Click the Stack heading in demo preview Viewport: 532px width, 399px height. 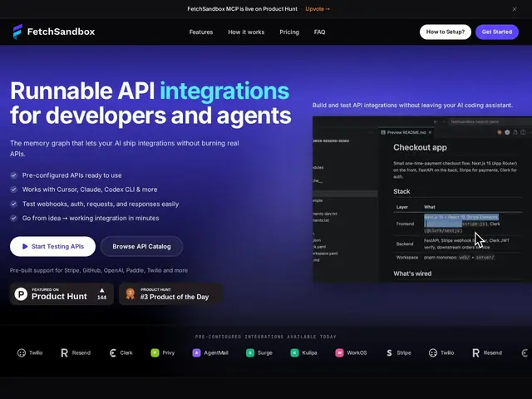401,191
